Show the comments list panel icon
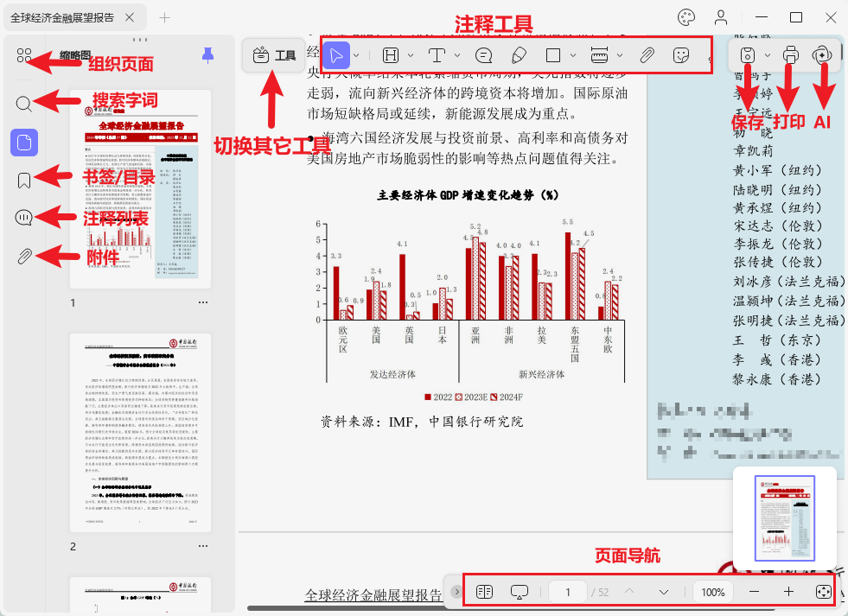 [24, 218]
